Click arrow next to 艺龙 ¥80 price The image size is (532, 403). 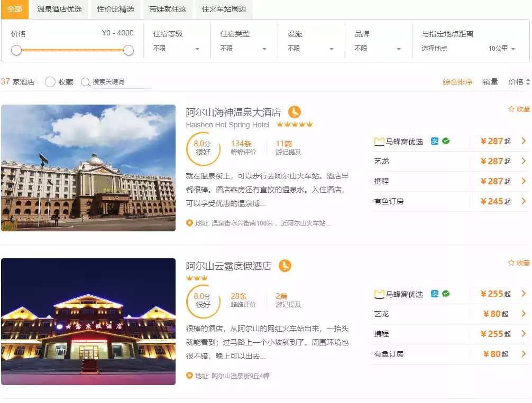point(524,314)
